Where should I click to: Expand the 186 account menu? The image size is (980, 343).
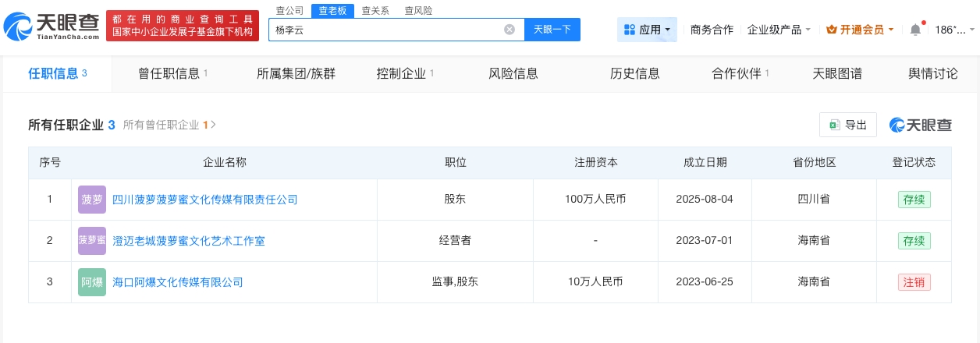coord(954,30)
